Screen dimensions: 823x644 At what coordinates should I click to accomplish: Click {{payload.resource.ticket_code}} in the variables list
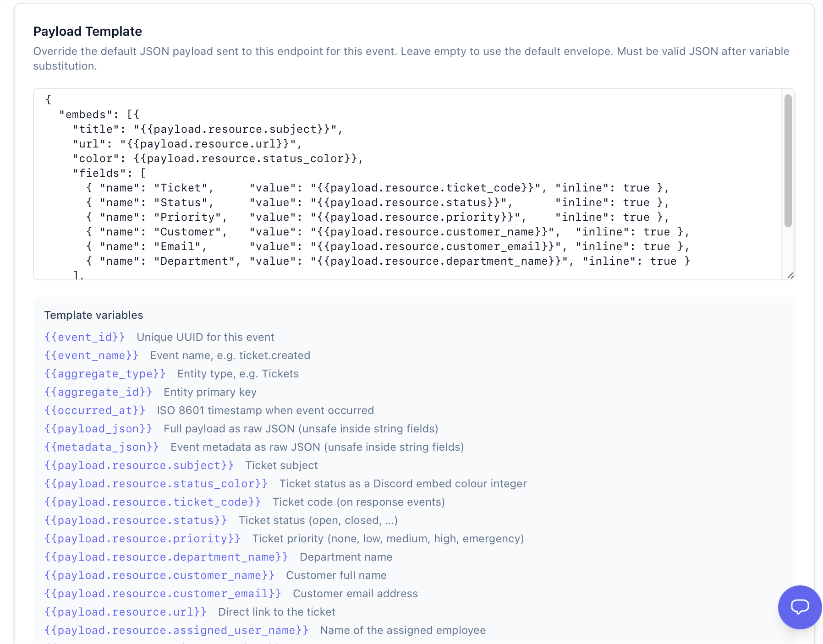(x=153, y=502)
